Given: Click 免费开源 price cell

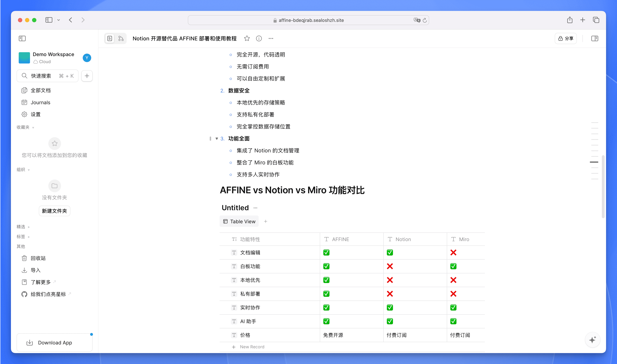Looking at the screenshot, I should [x=352, y=335].
